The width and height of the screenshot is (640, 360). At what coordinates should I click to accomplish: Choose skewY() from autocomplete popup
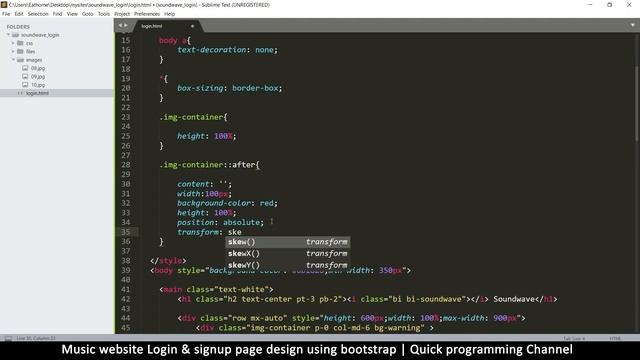[287, 265]
